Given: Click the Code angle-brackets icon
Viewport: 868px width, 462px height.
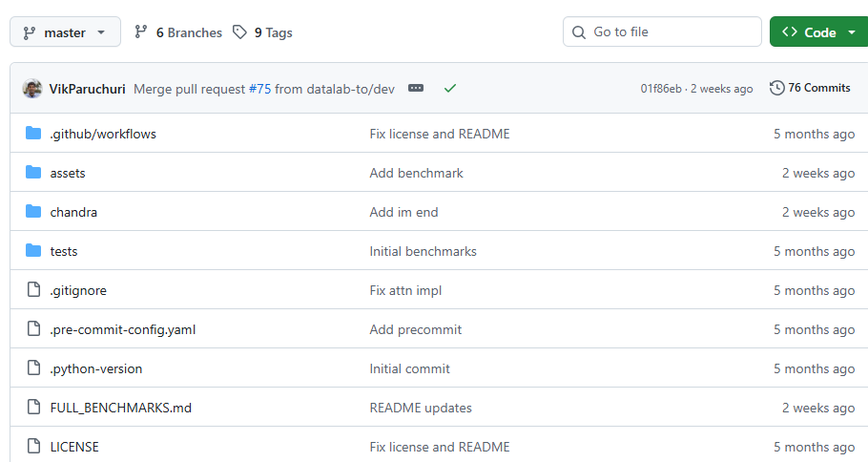Looking at the screenshot, I should coord(790,32).
